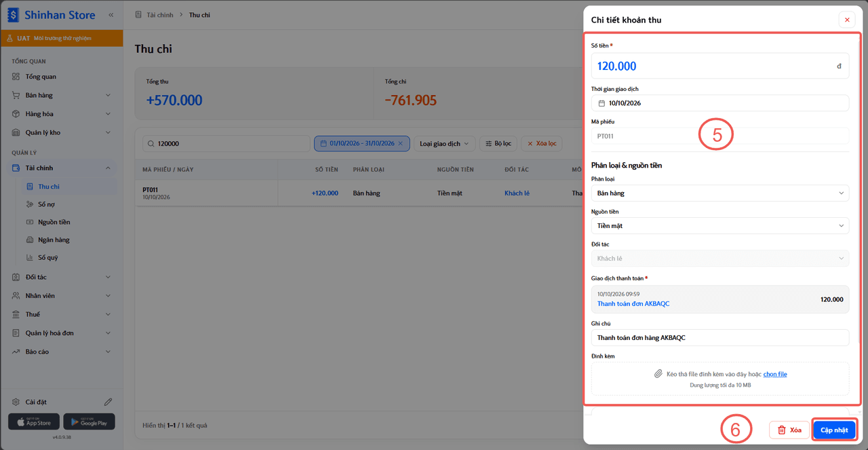
Task: Click the Số tiền field showing 120.000
Action: coord(720,66)
